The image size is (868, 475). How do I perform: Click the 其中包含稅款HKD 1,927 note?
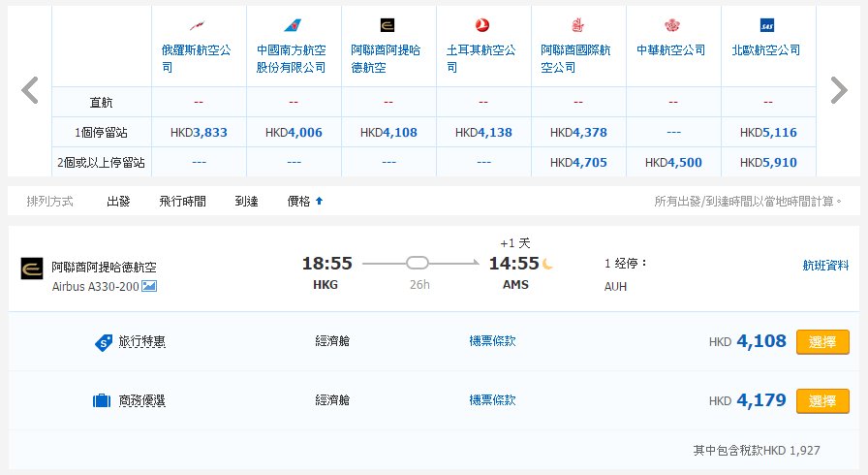[757, 451]
